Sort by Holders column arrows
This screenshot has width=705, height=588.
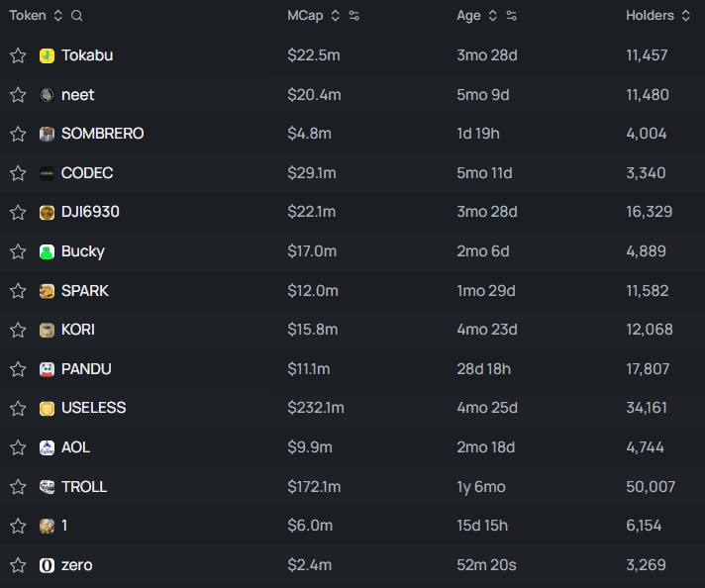pos(684,16)
